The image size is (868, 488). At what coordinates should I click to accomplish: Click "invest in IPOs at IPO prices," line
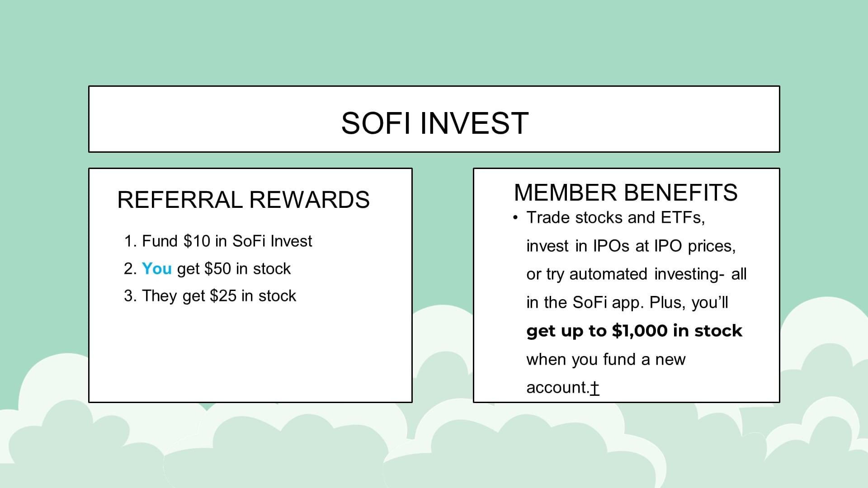coord(631,246)
